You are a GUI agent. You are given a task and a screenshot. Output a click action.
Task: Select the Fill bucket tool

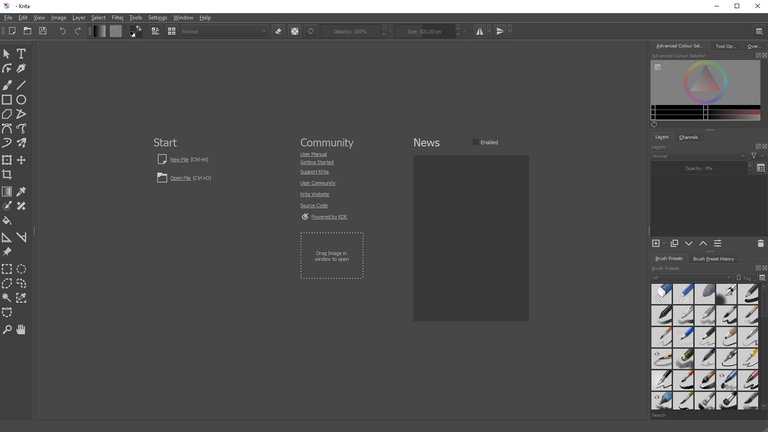pyautogui.click(x=7, y=220)
